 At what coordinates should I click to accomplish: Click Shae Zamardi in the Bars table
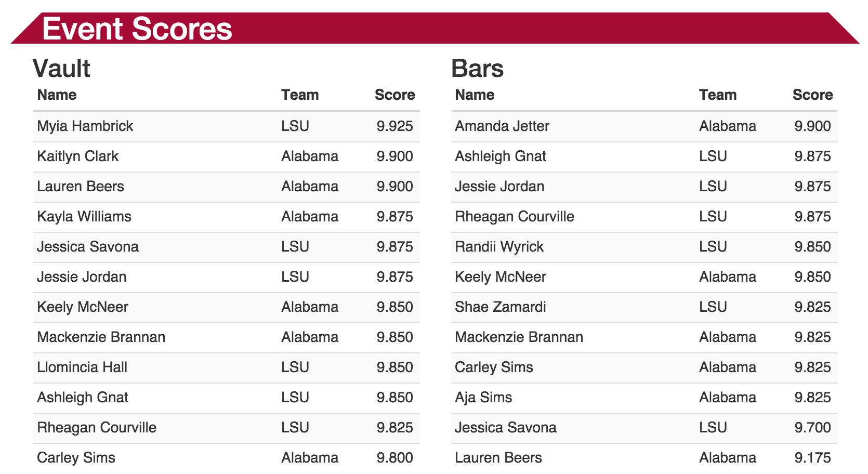coord(500,307)
